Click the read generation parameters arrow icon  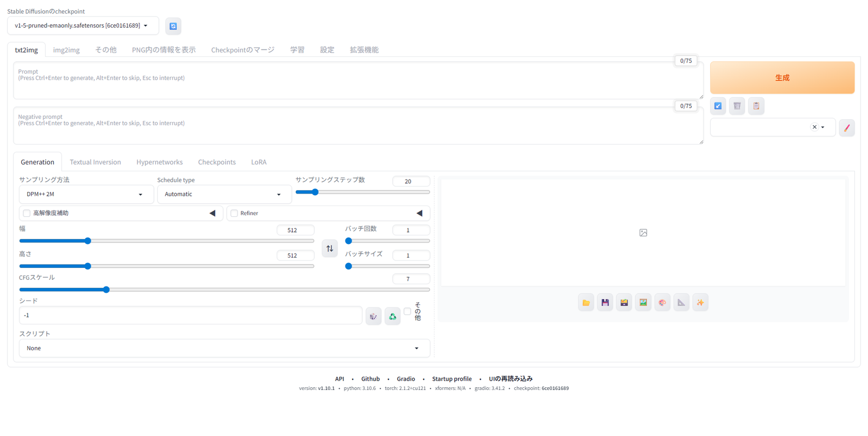pyautogui.click(x=718, y=106)
